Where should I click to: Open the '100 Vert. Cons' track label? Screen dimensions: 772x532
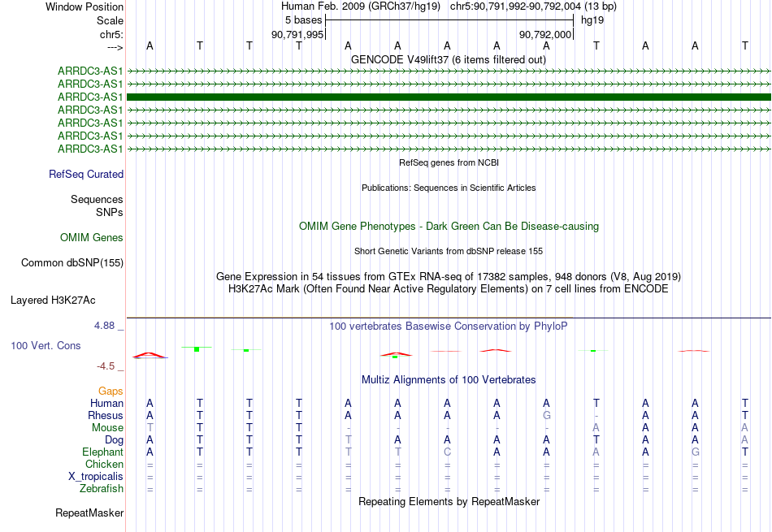pyautogui.click(x=46, y=345)
